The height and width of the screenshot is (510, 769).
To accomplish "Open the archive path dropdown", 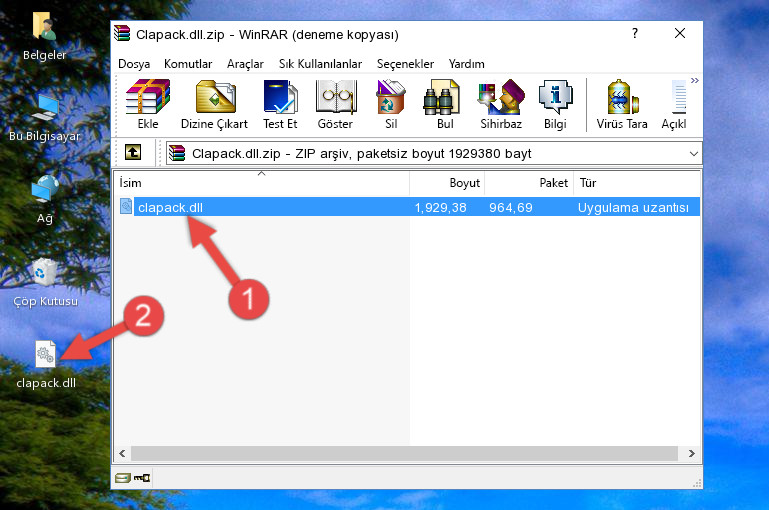I will pyautogui.click(x=693, y=153).
